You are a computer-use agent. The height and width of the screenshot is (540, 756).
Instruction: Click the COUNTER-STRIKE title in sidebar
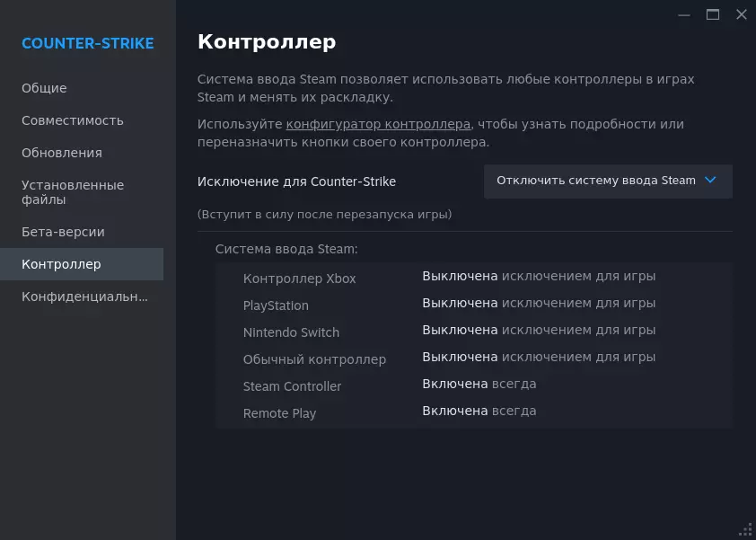tap(88, 43)
